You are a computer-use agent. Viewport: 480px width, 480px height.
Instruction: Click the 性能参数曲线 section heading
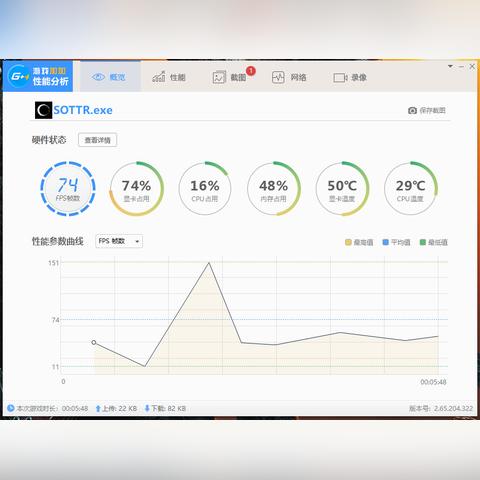click(58, 241)
